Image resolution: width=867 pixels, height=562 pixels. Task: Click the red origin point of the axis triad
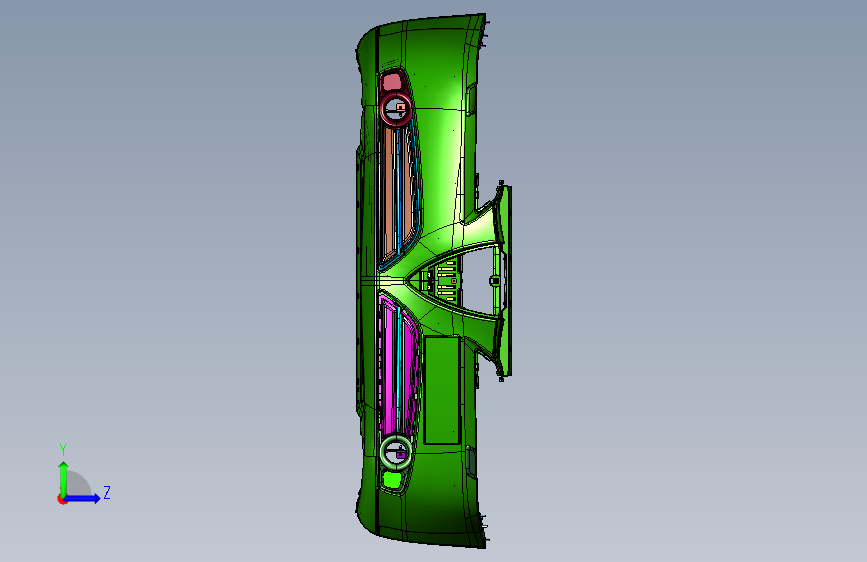(62, 499)
